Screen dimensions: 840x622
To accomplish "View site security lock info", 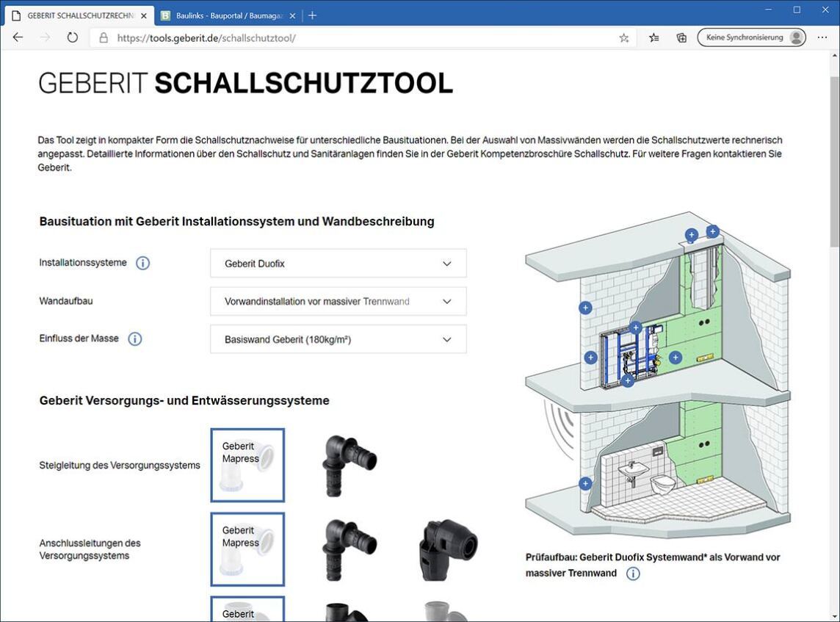I will (x=104, y=38).
